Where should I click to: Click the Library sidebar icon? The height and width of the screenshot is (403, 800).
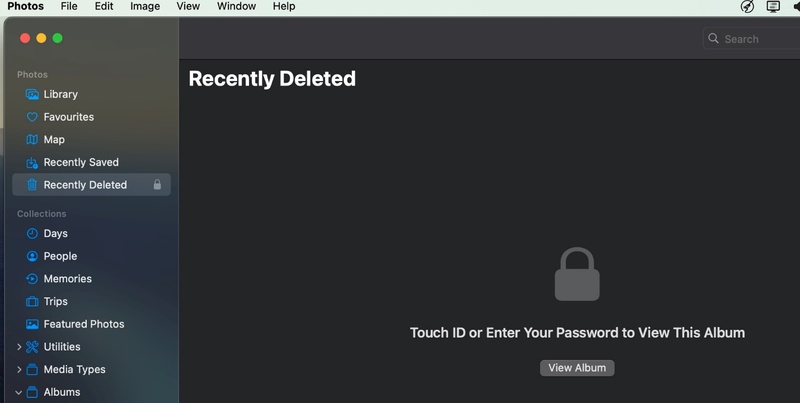click(x=32, y=94)
